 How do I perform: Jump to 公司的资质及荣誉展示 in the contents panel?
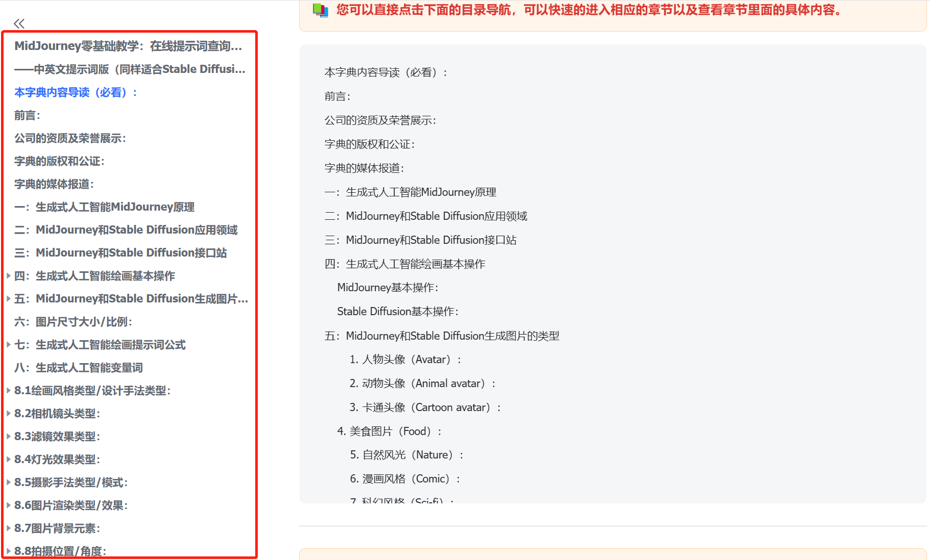(381, 120)
